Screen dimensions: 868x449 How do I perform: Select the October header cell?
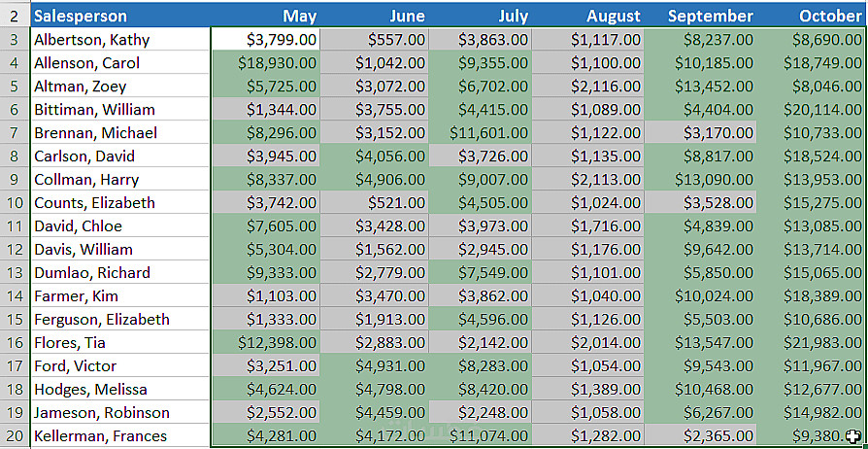(814, 16)
